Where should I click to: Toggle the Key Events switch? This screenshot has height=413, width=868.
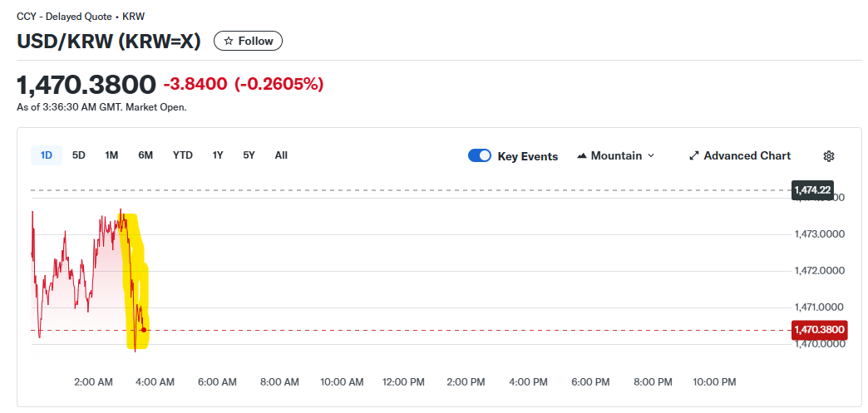pyautogui.click(x=480, y=155)
